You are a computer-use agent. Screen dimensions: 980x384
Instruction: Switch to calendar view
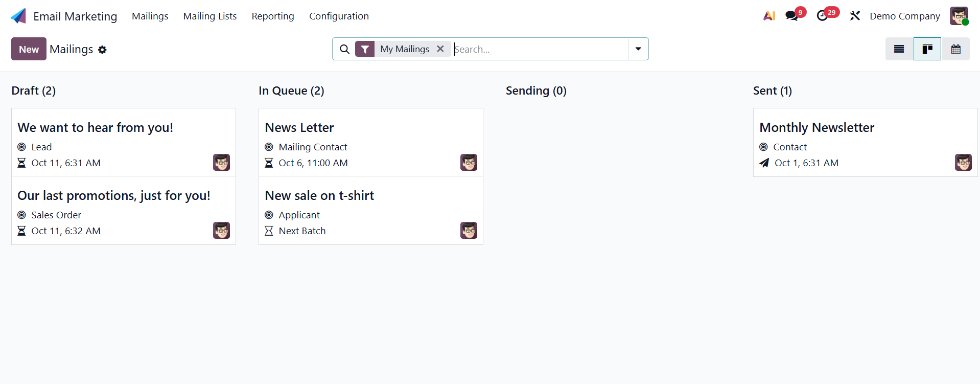coord(955,49)
